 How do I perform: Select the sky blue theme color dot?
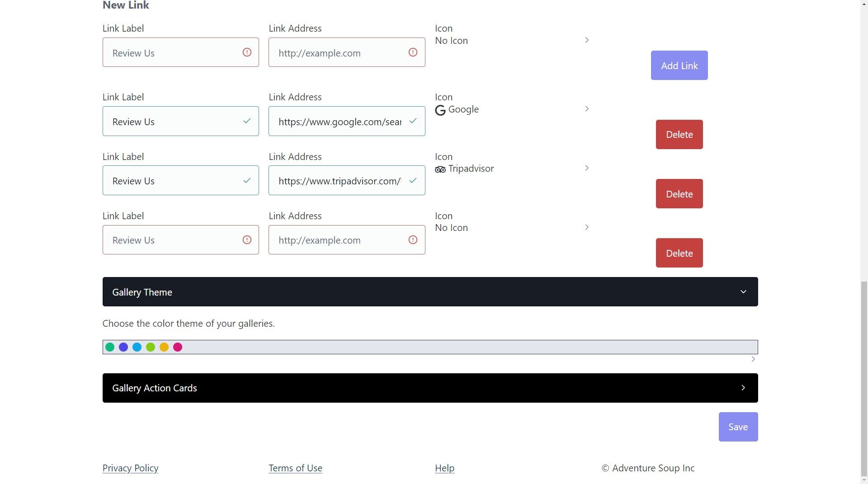(x=137, y=347)
